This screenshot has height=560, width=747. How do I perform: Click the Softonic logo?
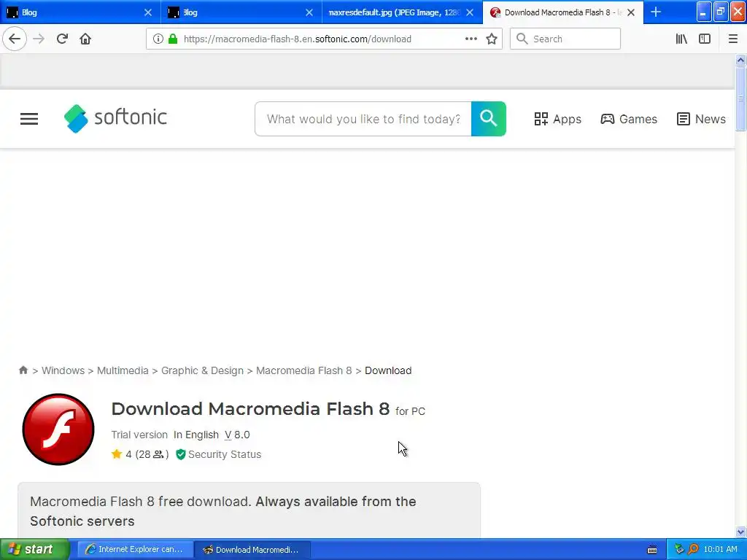coord(115,118)
